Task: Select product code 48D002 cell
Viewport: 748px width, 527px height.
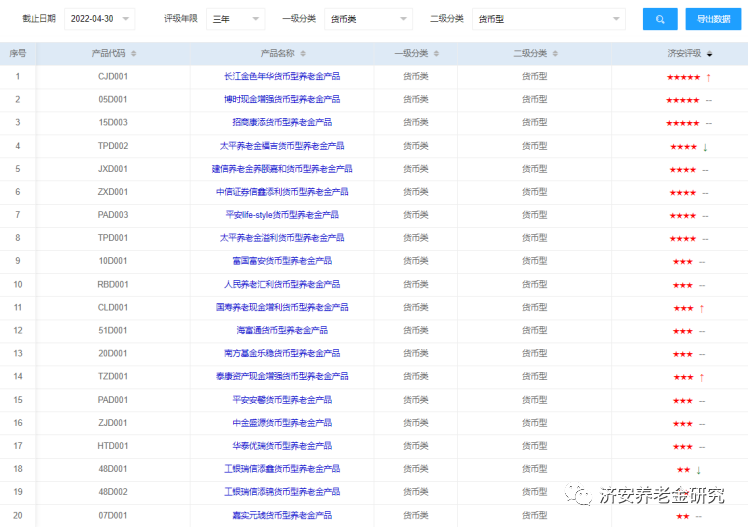Action: (x=113, y=492)
